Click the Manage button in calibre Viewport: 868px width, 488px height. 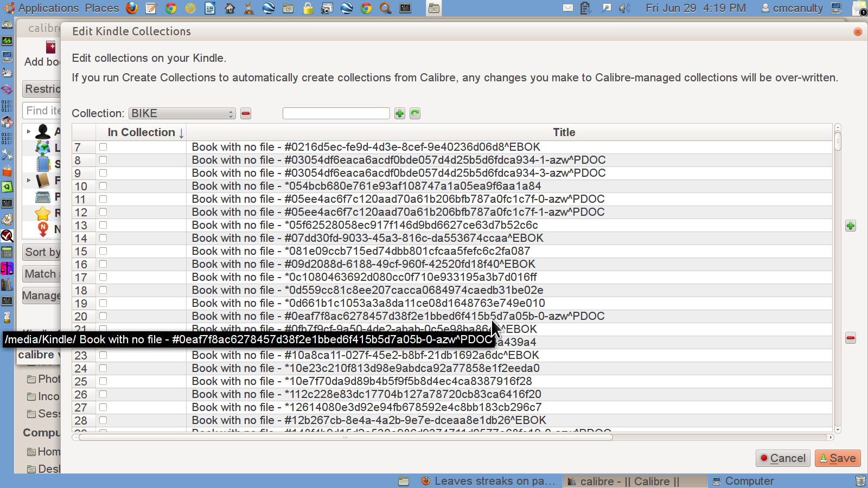click(x=42, y=296)
